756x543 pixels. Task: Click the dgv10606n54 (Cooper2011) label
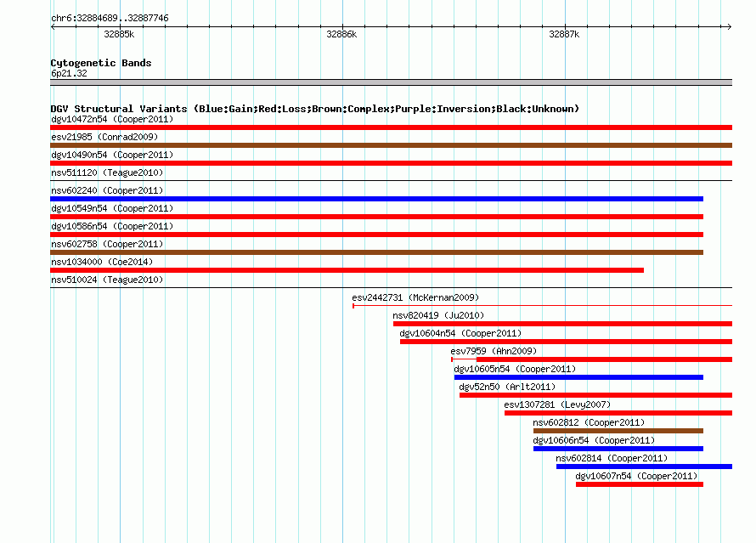(x=594, y=440)
